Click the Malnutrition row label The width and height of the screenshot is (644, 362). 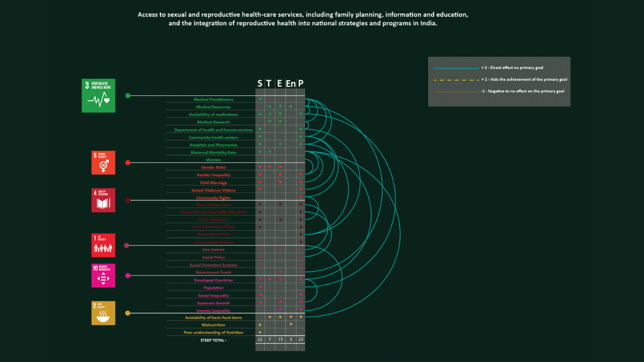pyautogui.click(x=214, y=325)
